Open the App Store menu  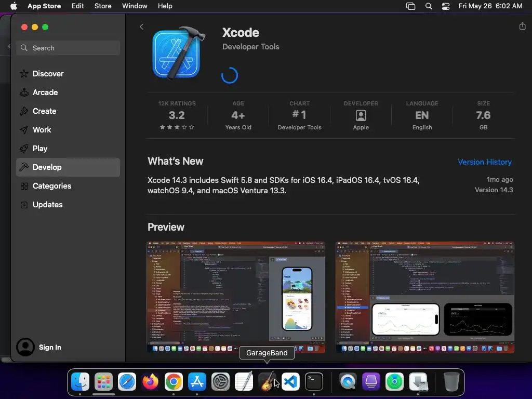pos(44,6)
